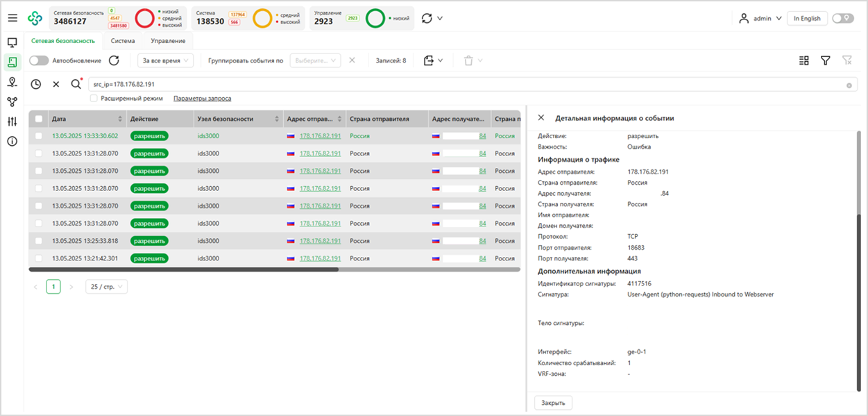Expand the За все время dropdown
This screenshot has height=416, width=868.
pyautogui.click(x=166, y=60)
